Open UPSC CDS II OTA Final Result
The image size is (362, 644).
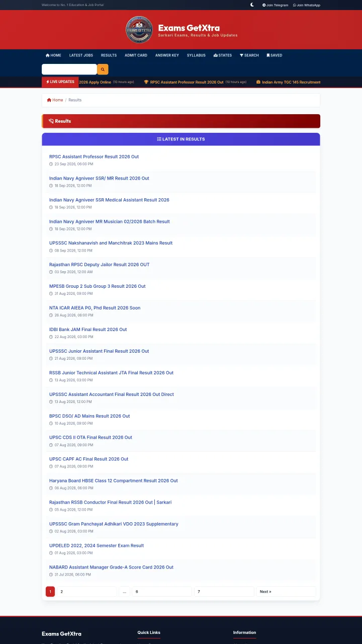[x=90, y=437]
